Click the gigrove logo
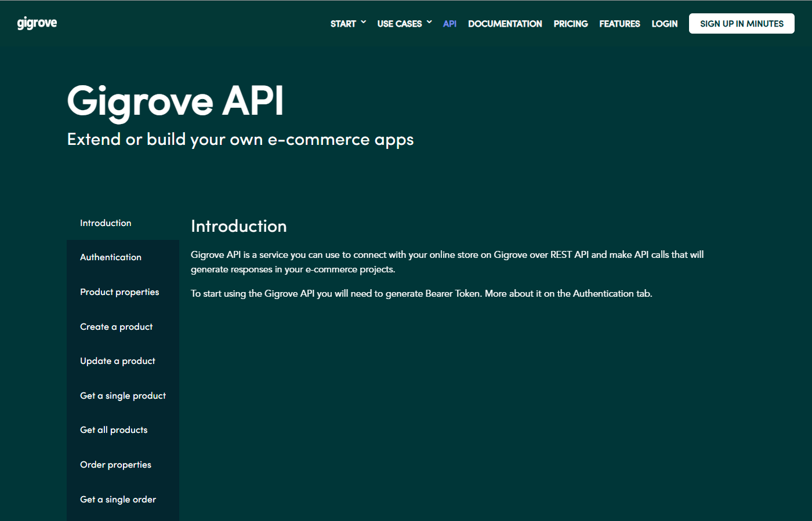Image resolution: width=812 pixels, height=521 pixels. coord(37,23)
